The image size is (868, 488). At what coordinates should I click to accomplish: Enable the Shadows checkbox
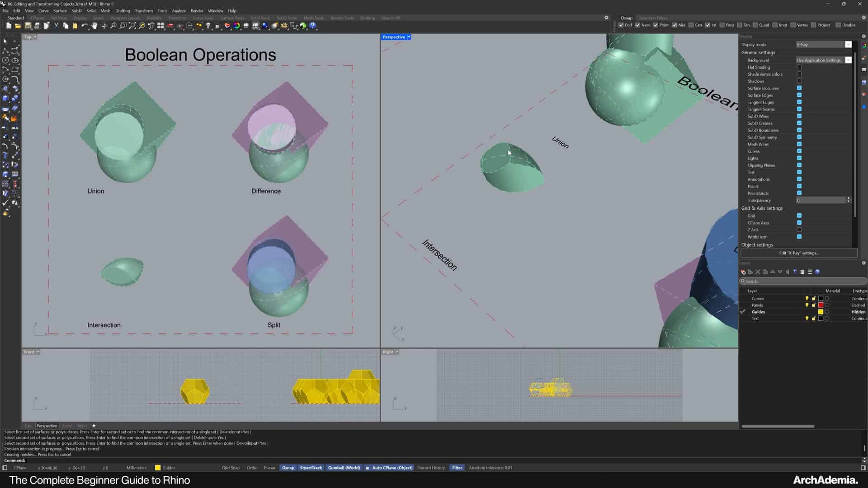[x=799, y=81]
